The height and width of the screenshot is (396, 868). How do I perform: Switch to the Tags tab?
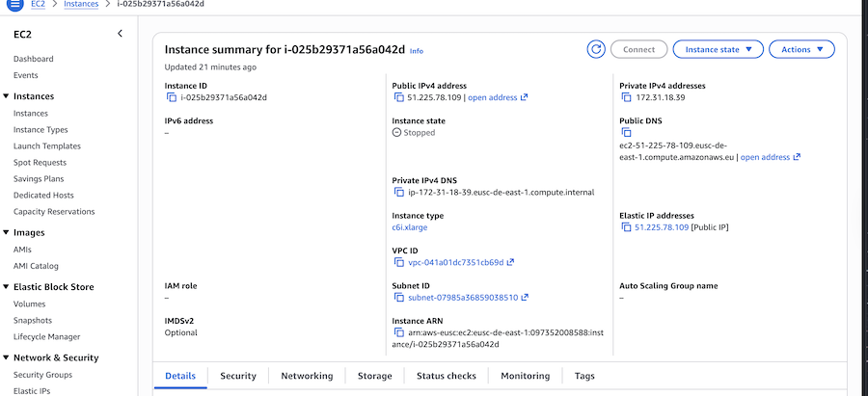[x=584, y=376]
